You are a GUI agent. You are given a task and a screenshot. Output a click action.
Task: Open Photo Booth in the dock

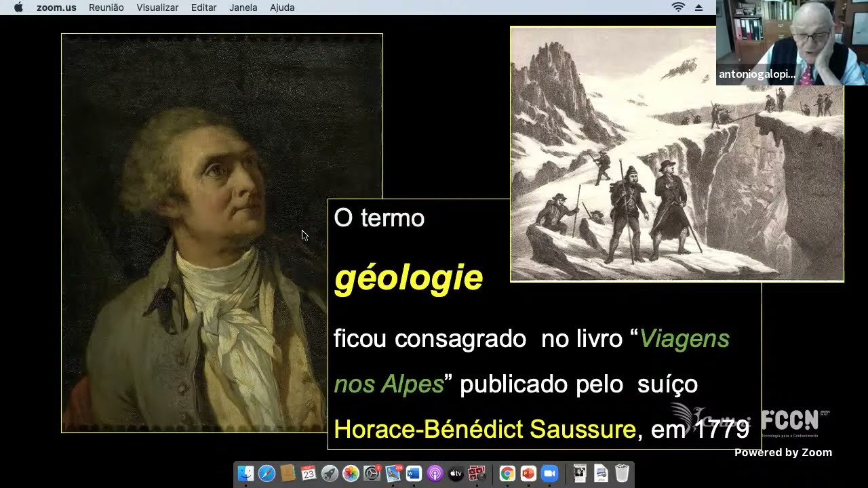(x=477, y=473)
